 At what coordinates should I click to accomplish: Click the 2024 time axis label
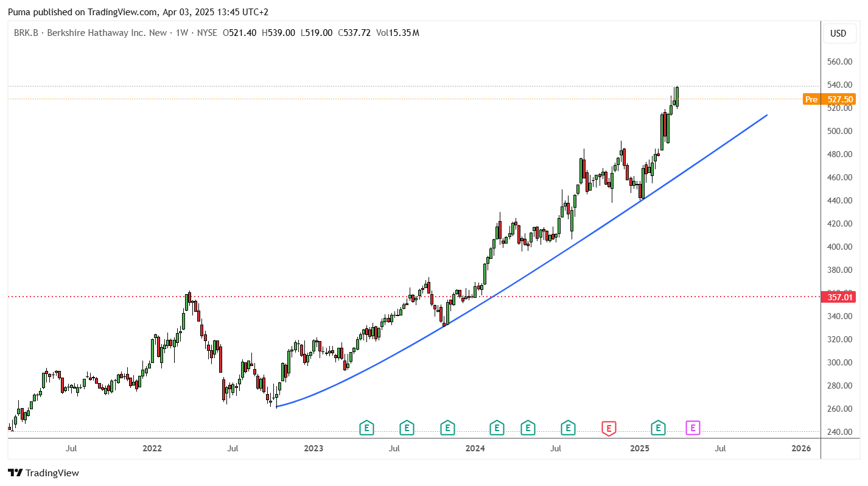[x=475, y=449]
